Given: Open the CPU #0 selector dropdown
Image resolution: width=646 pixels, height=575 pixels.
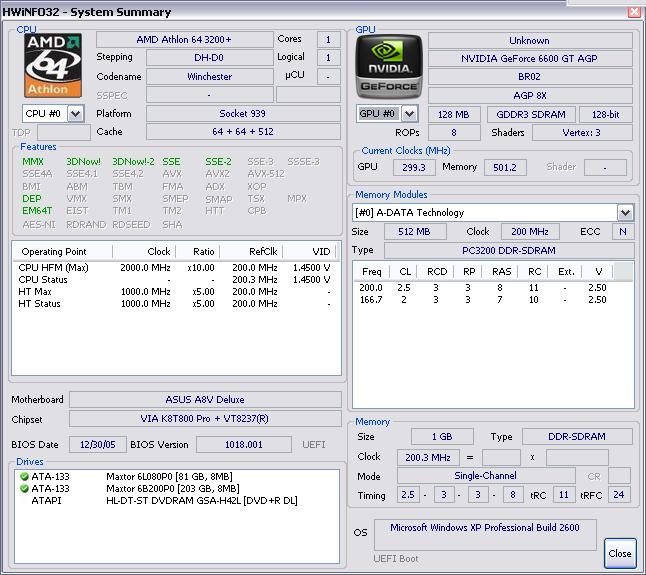Looking at the screenshot, I should (76, 114).
